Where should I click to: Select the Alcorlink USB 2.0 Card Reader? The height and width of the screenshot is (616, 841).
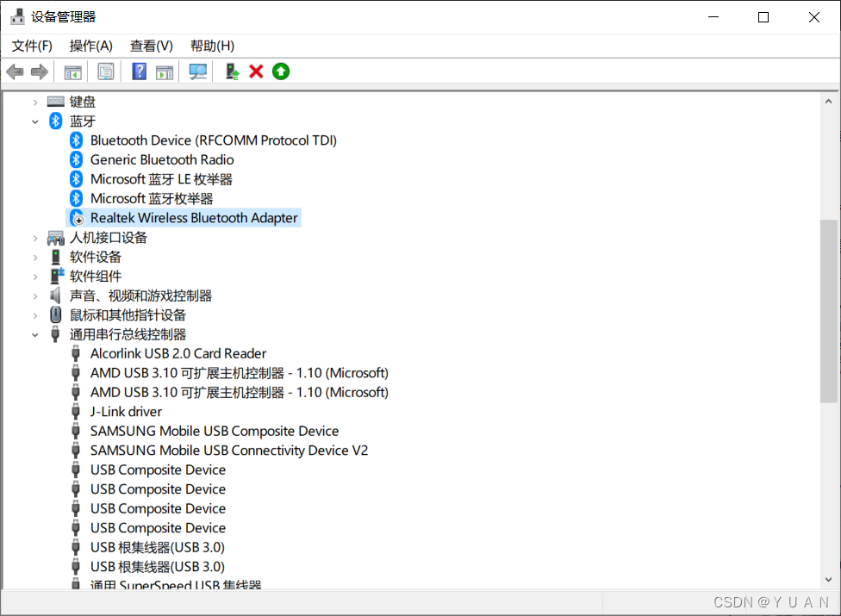point(178,353)
